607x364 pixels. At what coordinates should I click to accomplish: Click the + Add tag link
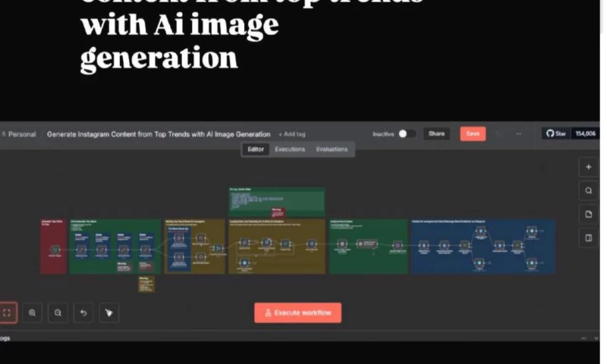pyautogui.click(x=292, y=134)
